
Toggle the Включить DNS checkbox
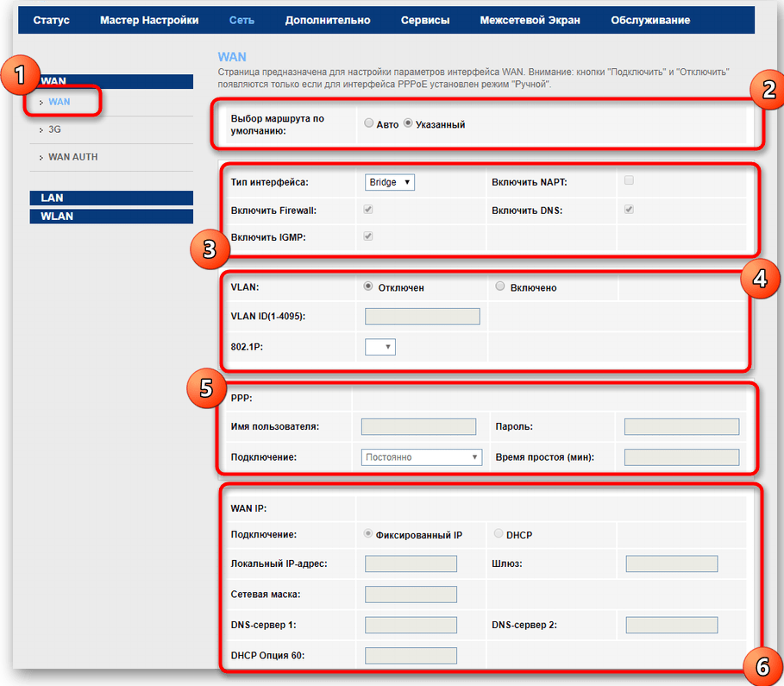tap(629, 209)
